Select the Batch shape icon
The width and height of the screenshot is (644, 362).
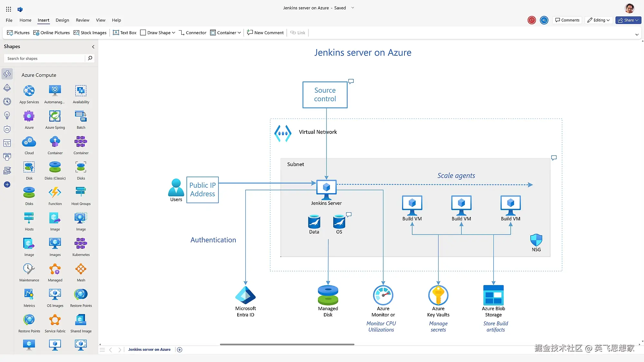point(81,116)
